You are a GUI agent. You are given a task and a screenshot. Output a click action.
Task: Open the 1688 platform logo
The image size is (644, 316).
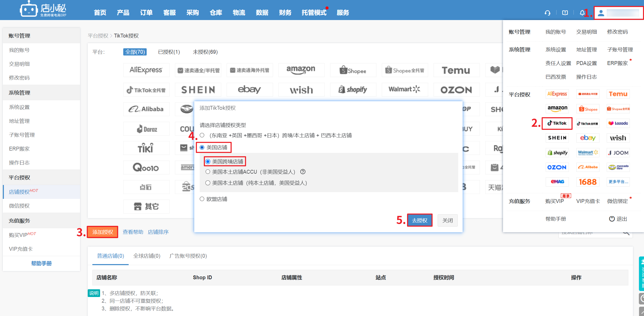tap(587, 182)
